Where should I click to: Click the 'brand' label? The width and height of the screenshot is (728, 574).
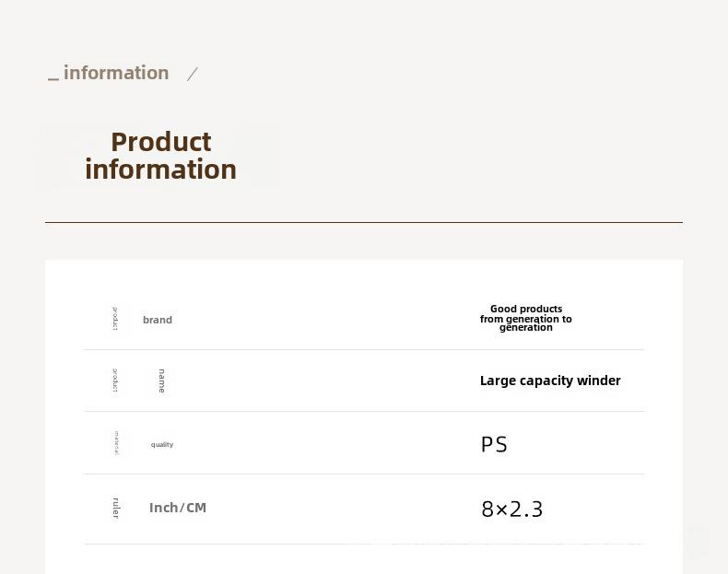tap(158, 320)
